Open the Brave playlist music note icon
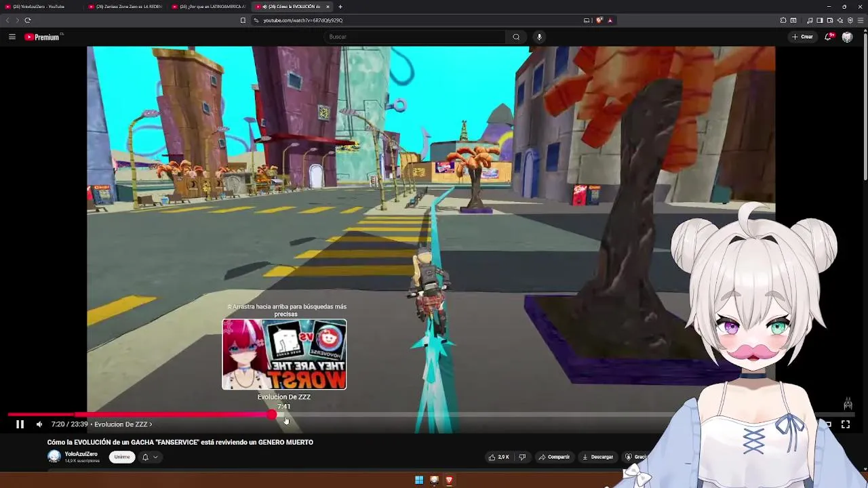 click(810, 20)
